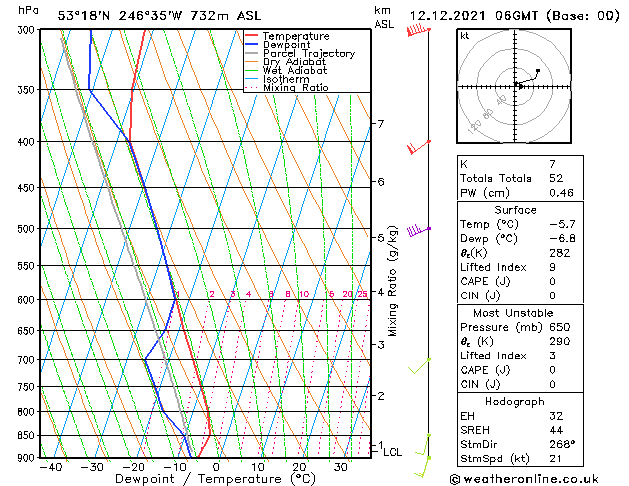The width and height of the screenshot is (629, 486).
Task: Click the Surface section heading
Action: pos(515,210)
